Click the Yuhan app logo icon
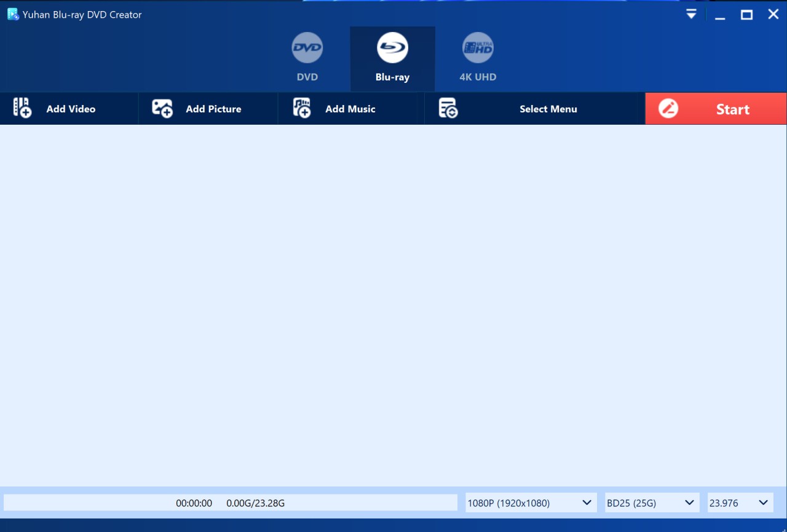 click(12, 14)
